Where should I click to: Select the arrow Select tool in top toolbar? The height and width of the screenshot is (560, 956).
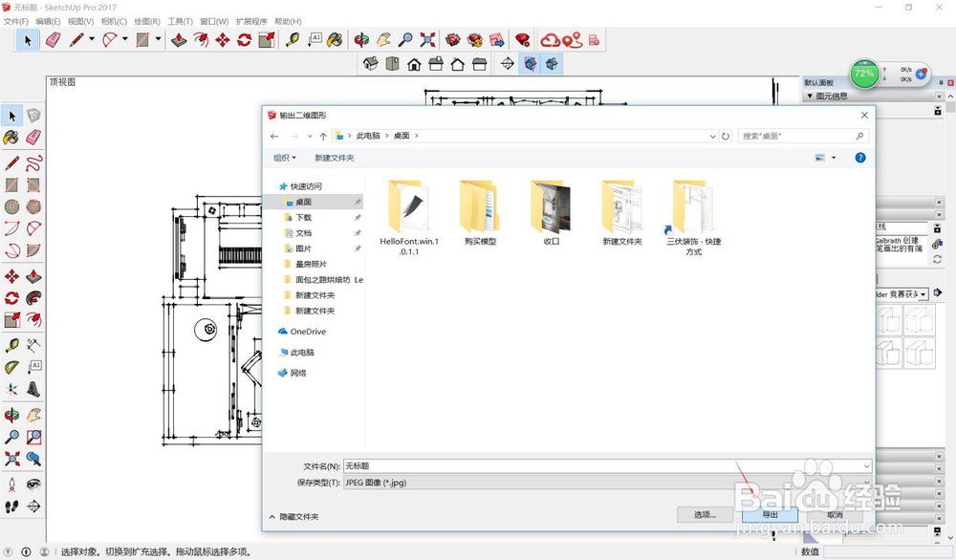[28, 40]
